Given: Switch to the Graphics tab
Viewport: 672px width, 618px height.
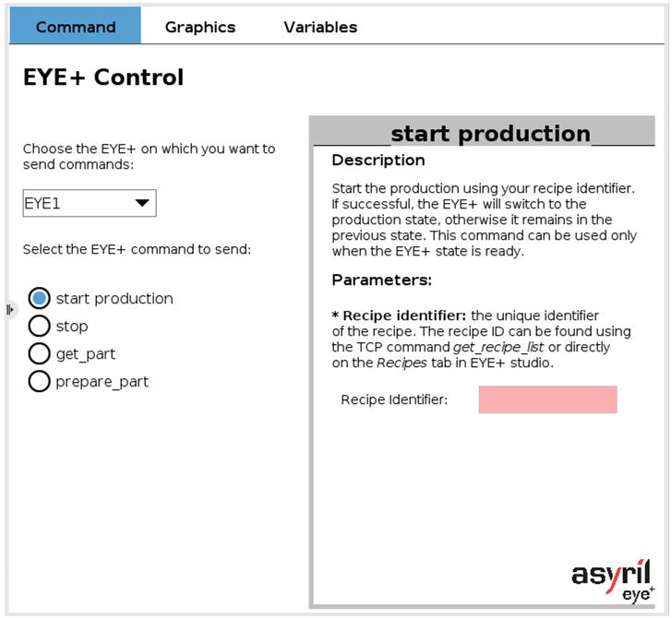Looking at the screenshot, I should coord(200,27).
